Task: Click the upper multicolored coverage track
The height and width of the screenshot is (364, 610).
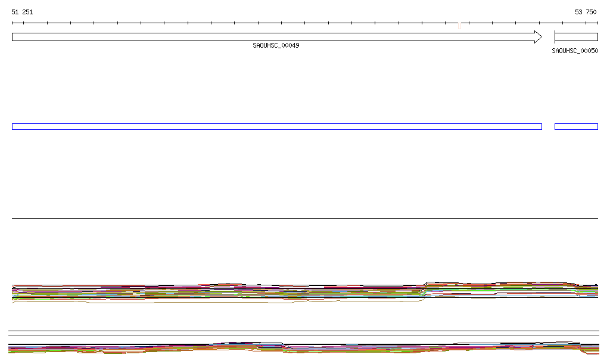Action: 238,292
